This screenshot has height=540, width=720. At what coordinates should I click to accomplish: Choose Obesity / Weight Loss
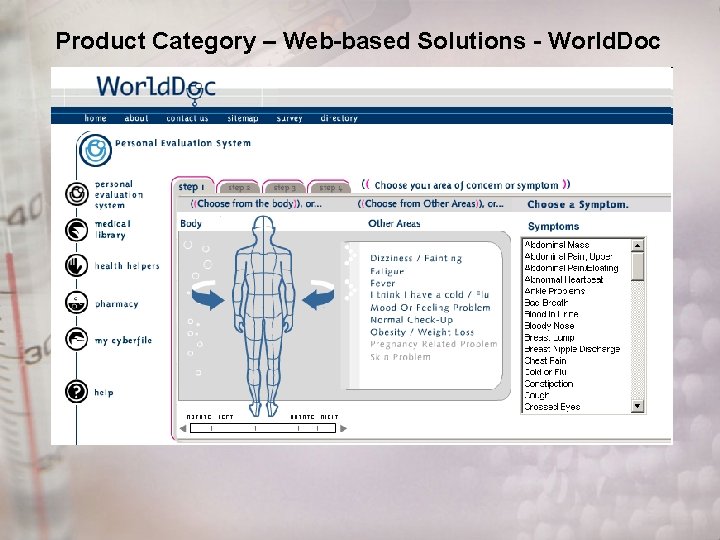pyautogui.click(x=422, y=332)
